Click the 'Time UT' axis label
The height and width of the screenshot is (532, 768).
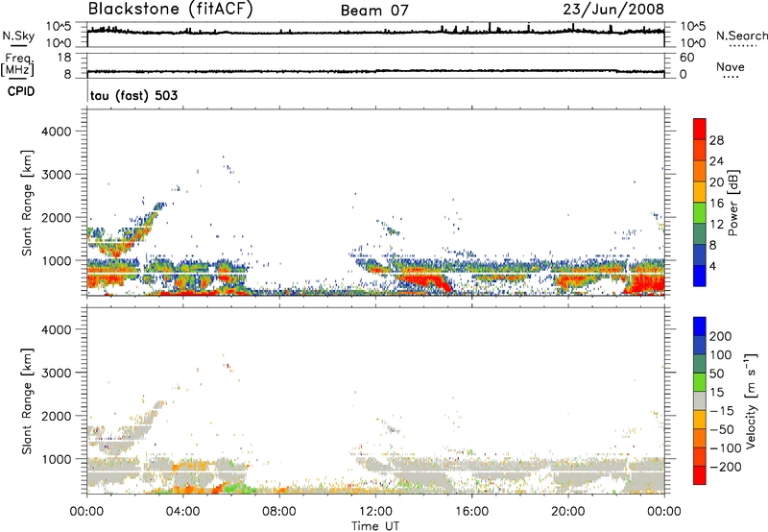point(375,525)
